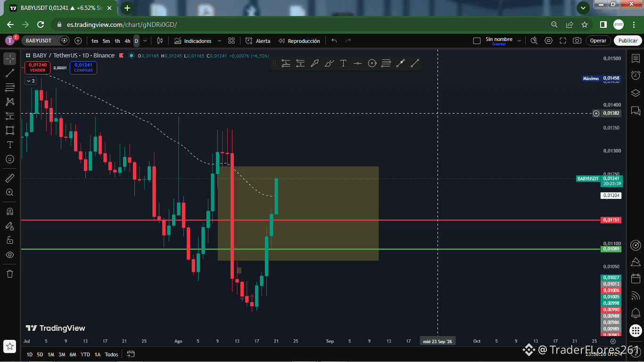Select the Todos date range

(x=112, y=354)
